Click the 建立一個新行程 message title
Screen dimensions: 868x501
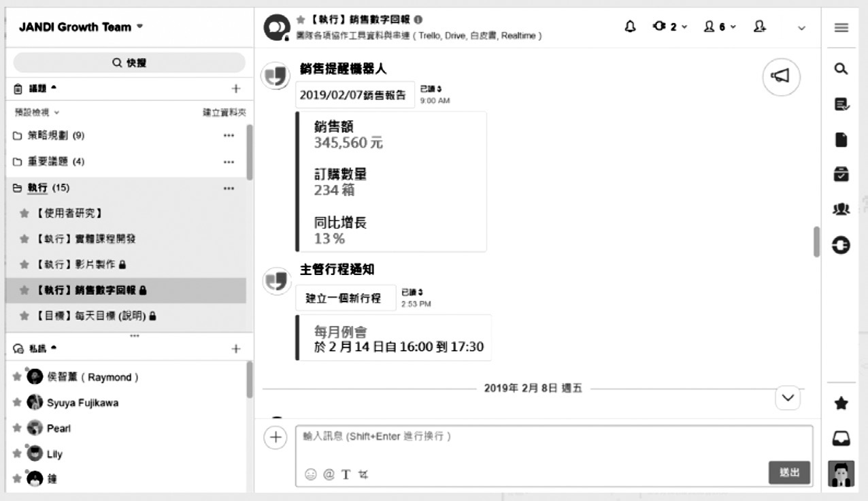(344, 298)
